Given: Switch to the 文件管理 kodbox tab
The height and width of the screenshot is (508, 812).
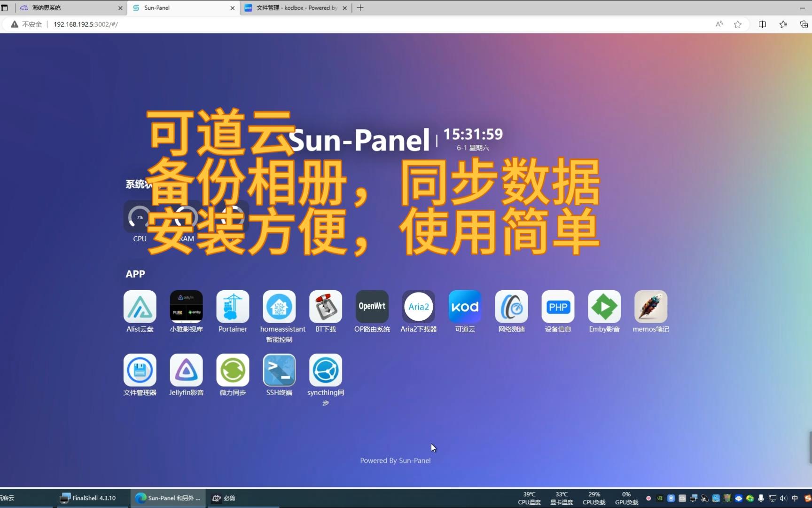Looking at the screenshot, I should coord(296,8).
